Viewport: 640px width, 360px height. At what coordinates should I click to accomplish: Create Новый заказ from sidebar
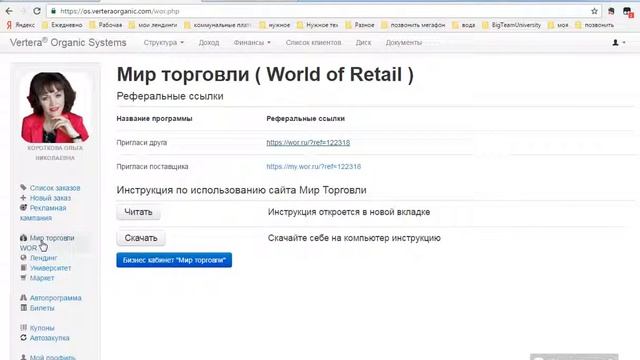[50, 198]
